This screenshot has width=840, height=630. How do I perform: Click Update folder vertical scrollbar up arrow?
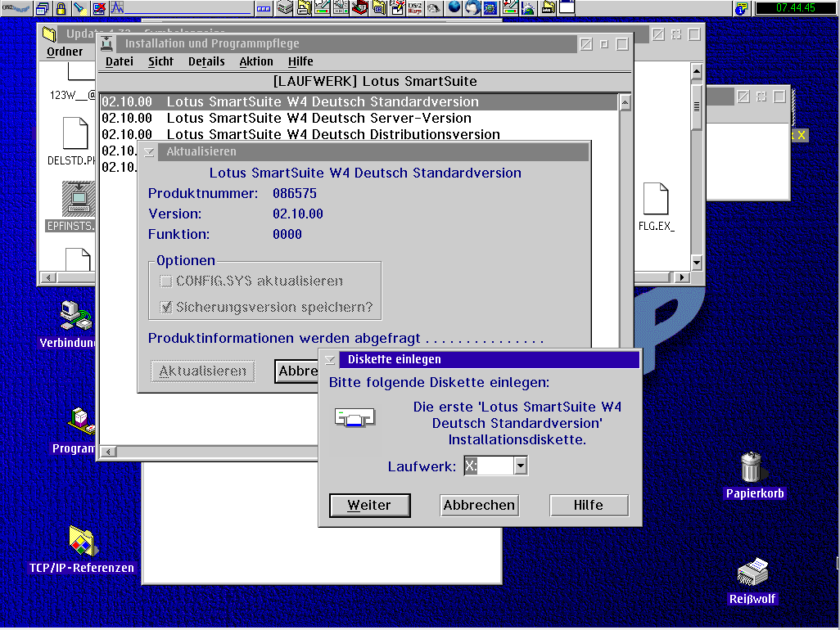[x=697, y=70]
